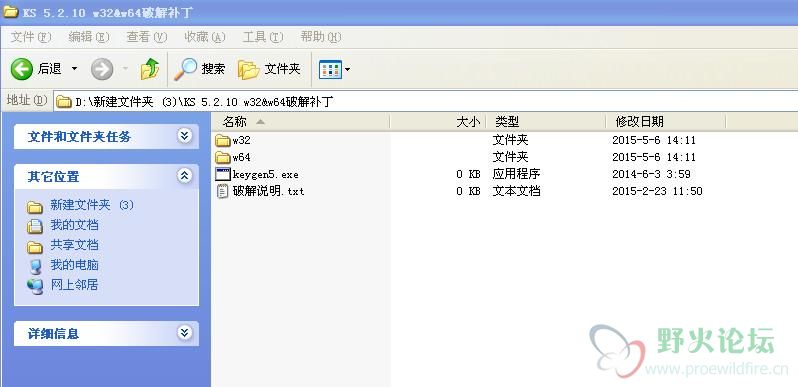798x387 pixels.
Task: Open the 编辑(E) menu
Action: (x=89, y=37)
